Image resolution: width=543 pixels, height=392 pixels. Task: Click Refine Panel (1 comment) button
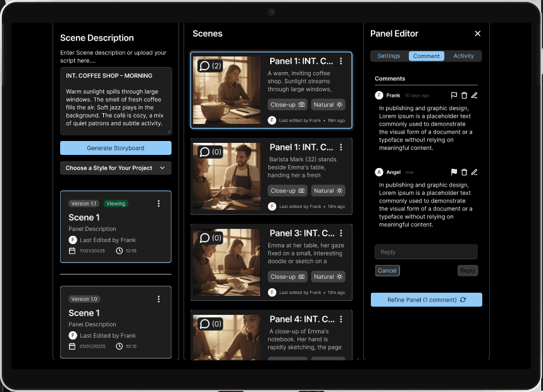pyautogui.click(x=427, y=300)
